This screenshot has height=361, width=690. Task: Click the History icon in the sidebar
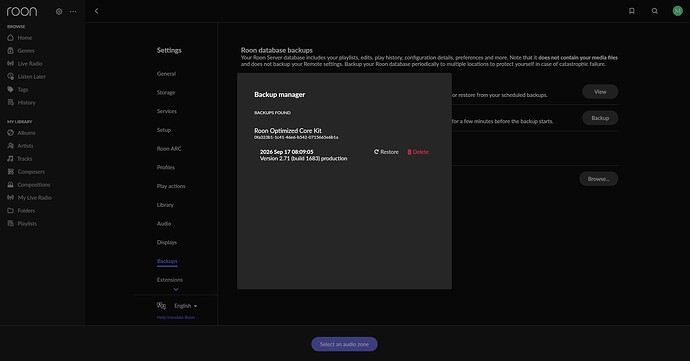[x=11, y=103]
